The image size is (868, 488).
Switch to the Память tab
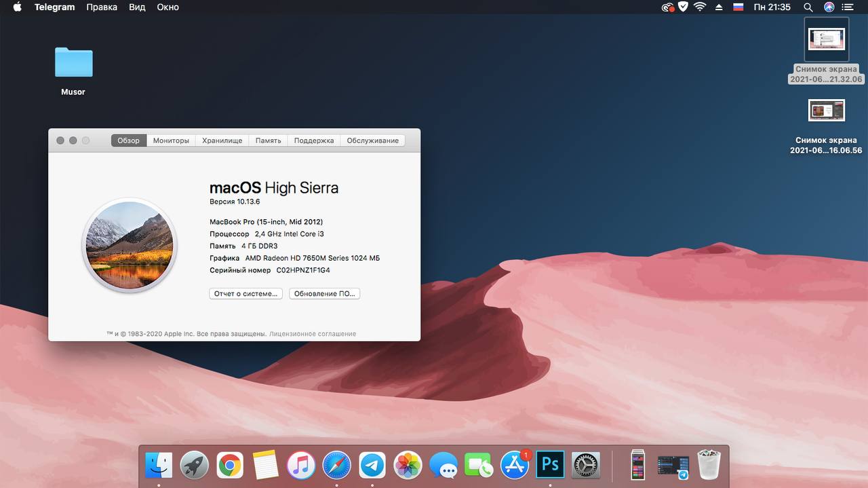(x=268, y=140)
